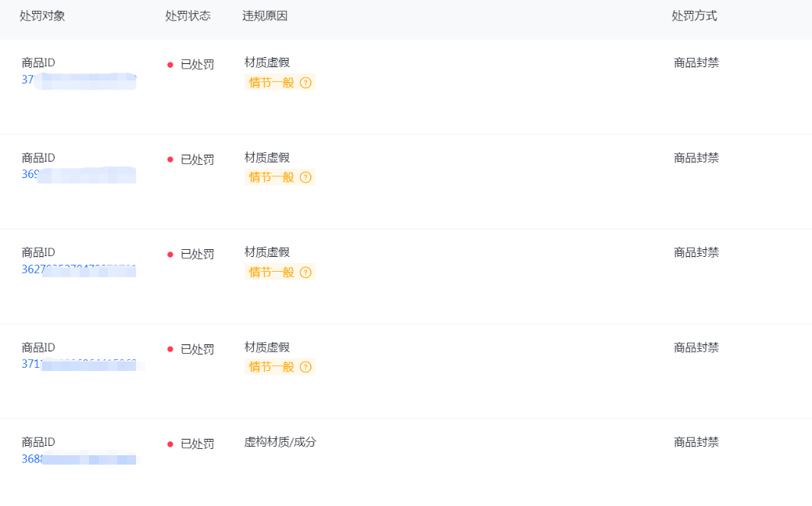Screen dimensions: 812x506
Task: Click the 处罚状态 column header
Action: click(188, 16)
